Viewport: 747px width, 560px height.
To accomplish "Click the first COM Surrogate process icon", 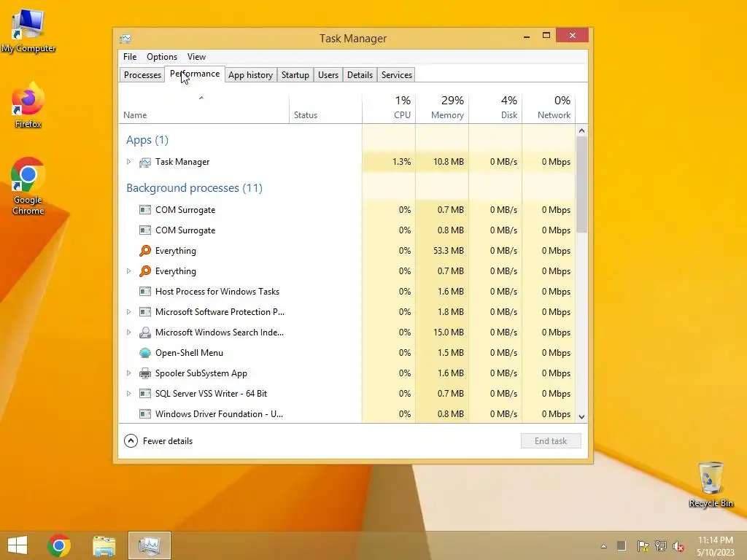I will 145,210.
